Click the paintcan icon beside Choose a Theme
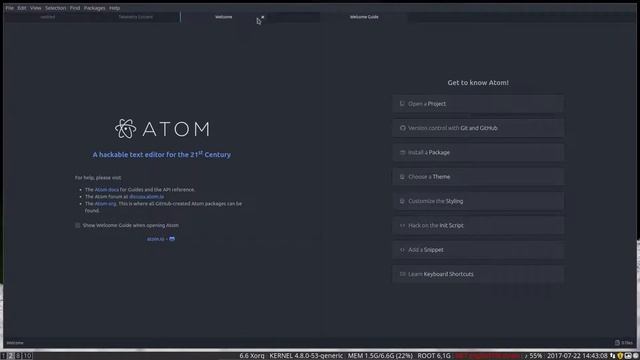This screenshot has width=640, height=360. coord(402,177)
